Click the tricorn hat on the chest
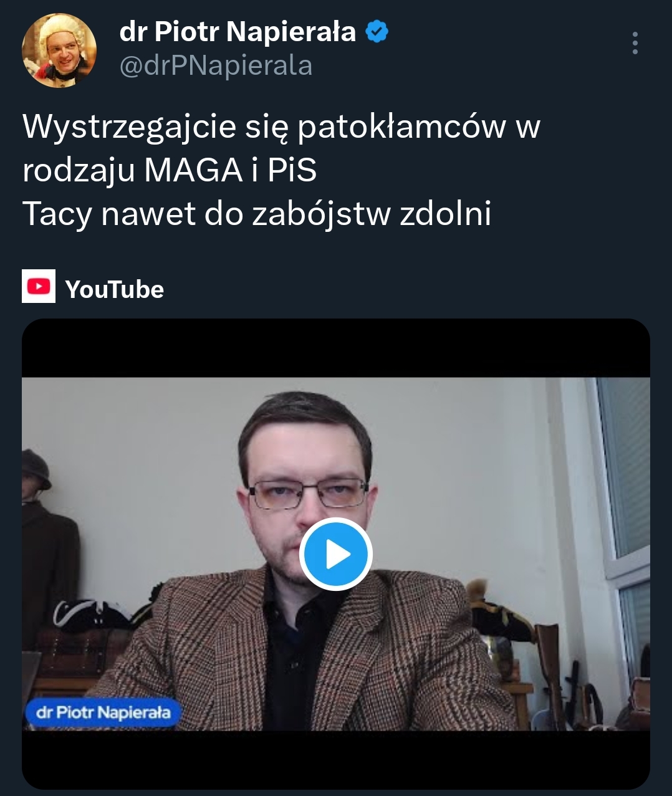672x796 pixels. (94, 614)
